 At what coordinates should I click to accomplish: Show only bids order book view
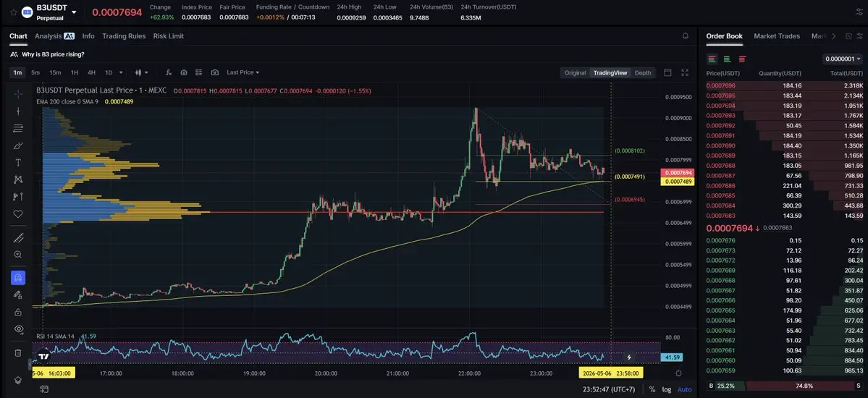coord(727,59)
